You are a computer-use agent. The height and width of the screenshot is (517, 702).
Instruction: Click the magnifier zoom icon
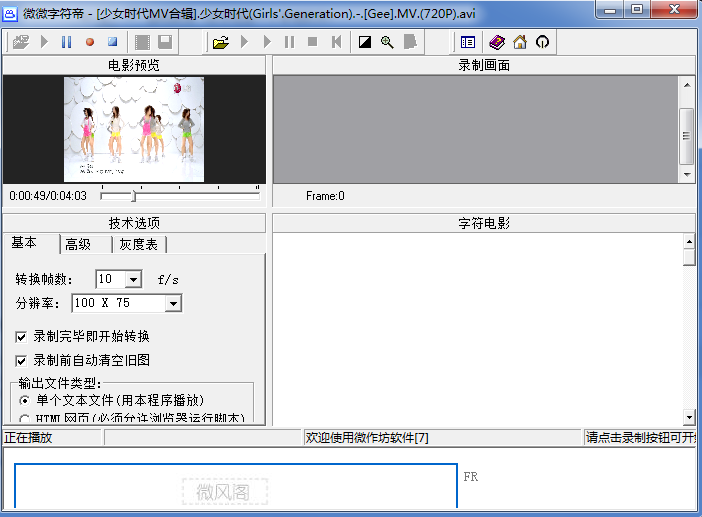pos(387,42)
